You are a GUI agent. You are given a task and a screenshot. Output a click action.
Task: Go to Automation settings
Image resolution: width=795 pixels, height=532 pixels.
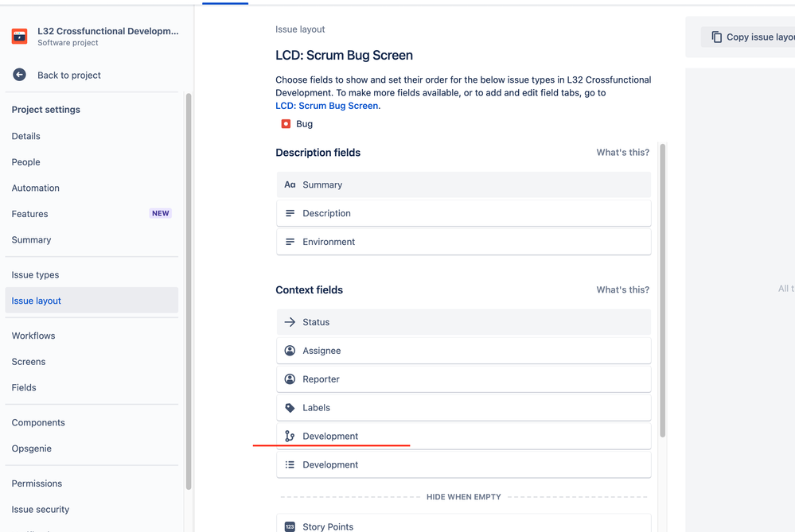tap(36, 188)
